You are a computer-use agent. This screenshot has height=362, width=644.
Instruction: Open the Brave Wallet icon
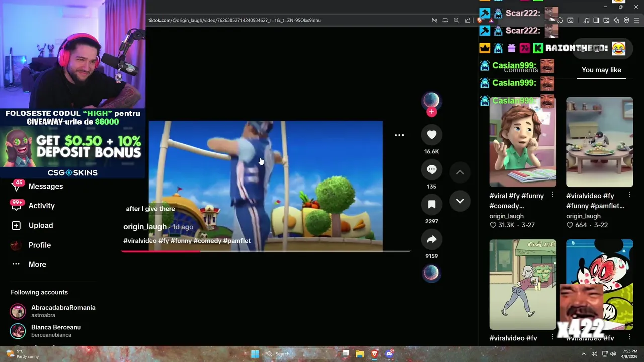606,20
